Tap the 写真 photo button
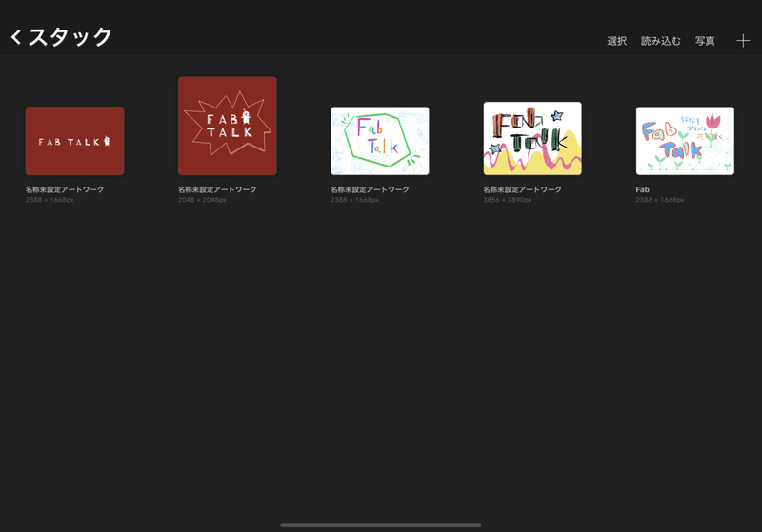This screenshot has width=762, height=532. [705, 41]
